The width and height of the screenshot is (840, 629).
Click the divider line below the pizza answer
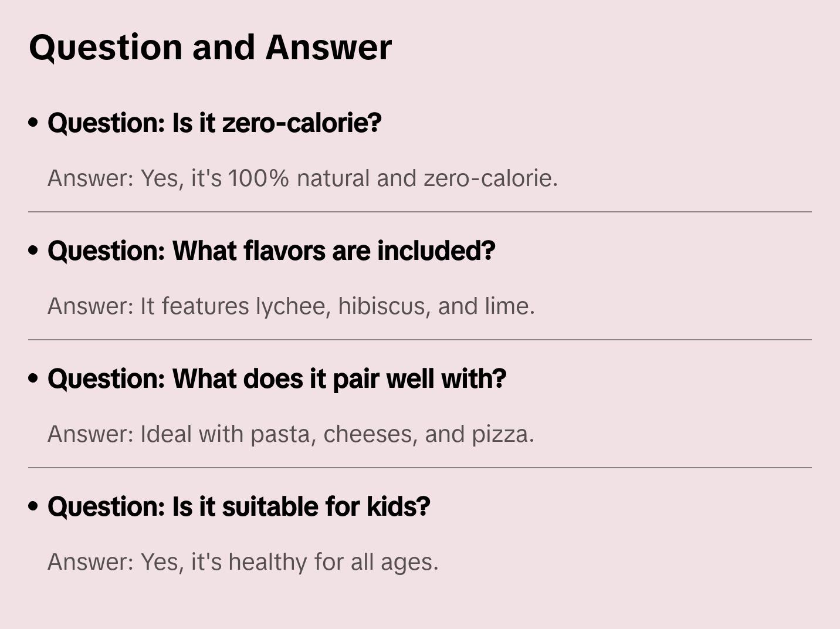420,468
